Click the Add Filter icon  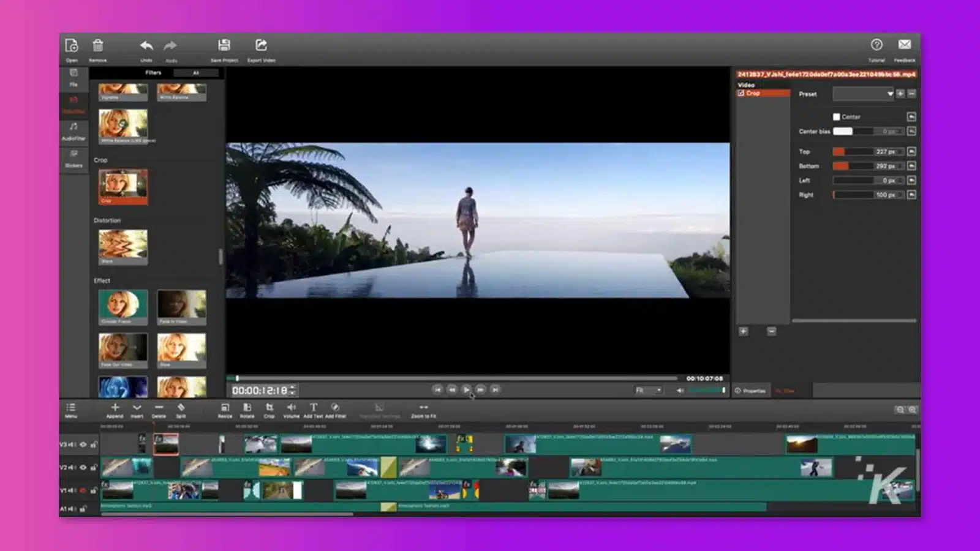point(334,409)
